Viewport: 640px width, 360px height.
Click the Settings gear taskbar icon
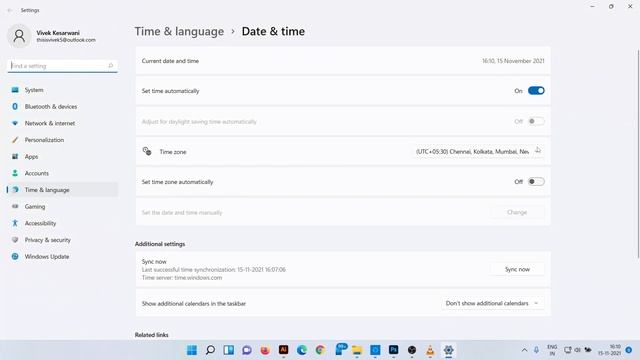point(449,350)
